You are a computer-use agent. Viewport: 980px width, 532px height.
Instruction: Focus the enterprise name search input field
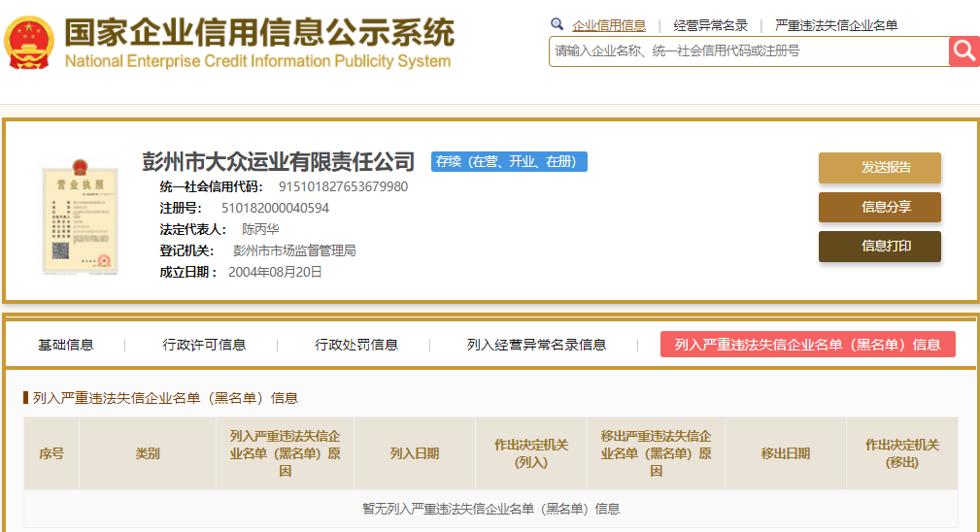click(x=749, y=51)
